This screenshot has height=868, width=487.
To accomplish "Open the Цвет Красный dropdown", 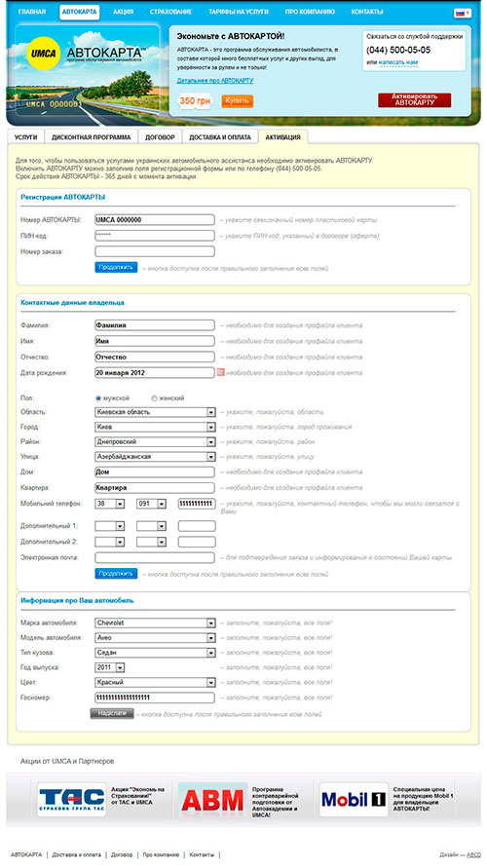I will pyautogui.click(x=155, y=683).
